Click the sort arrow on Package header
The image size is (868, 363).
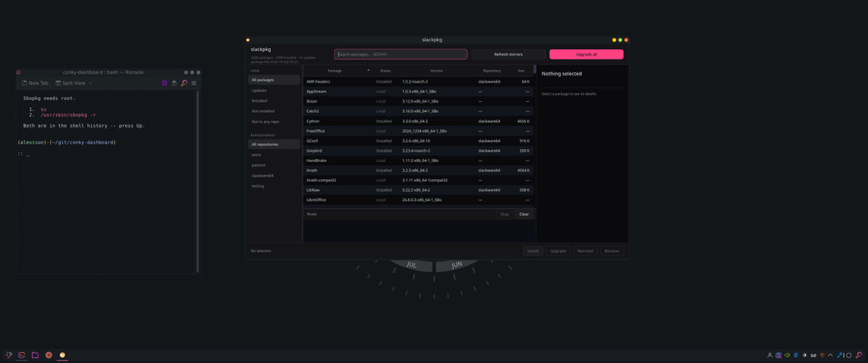click(368, 70)
